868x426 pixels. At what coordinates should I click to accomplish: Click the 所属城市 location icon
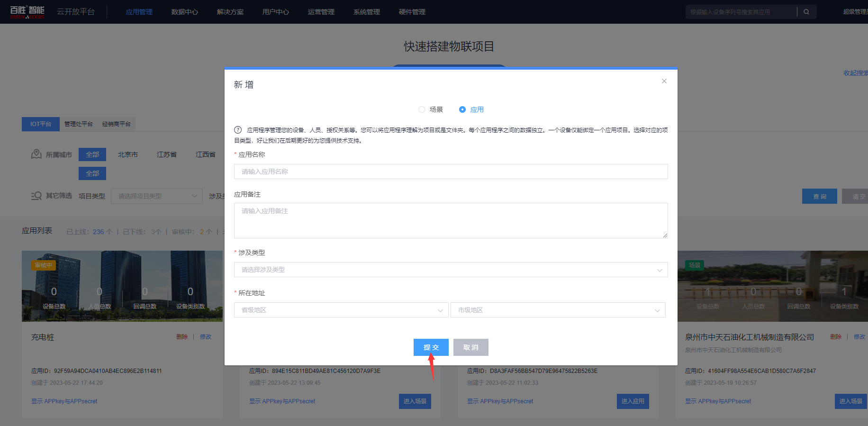pos(36,154)
